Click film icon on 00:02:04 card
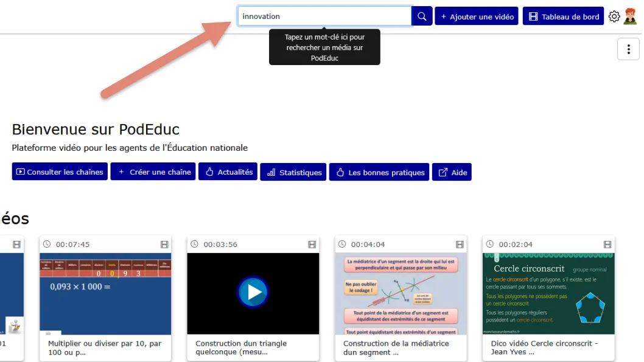Viewport: 644px width, 362px height. tap(607, 244)
